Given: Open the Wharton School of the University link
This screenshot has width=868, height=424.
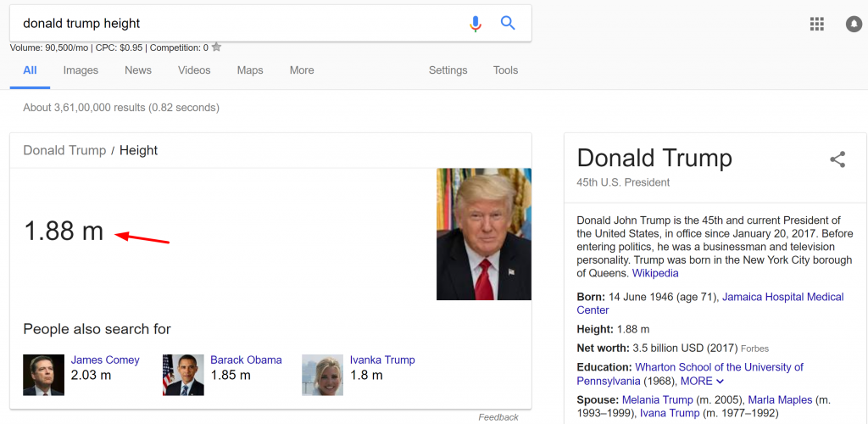Looking at the screenshot, I should pos(690,374).
